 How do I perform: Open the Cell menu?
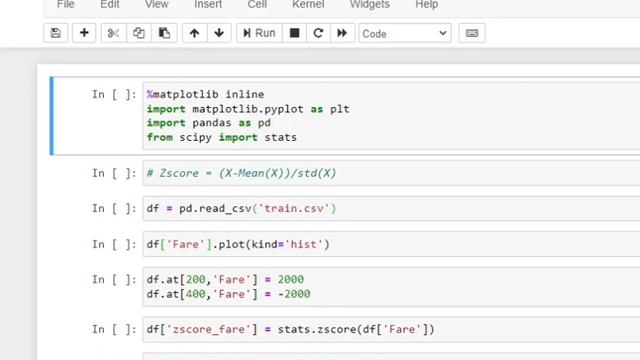257,4
